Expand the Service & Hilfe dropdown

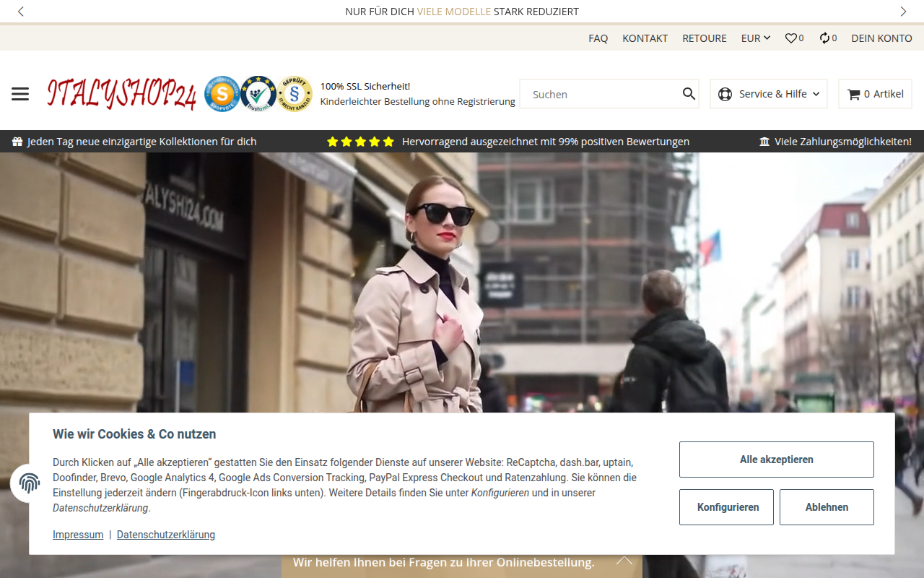pyautogui.click(x=769, y=94)
